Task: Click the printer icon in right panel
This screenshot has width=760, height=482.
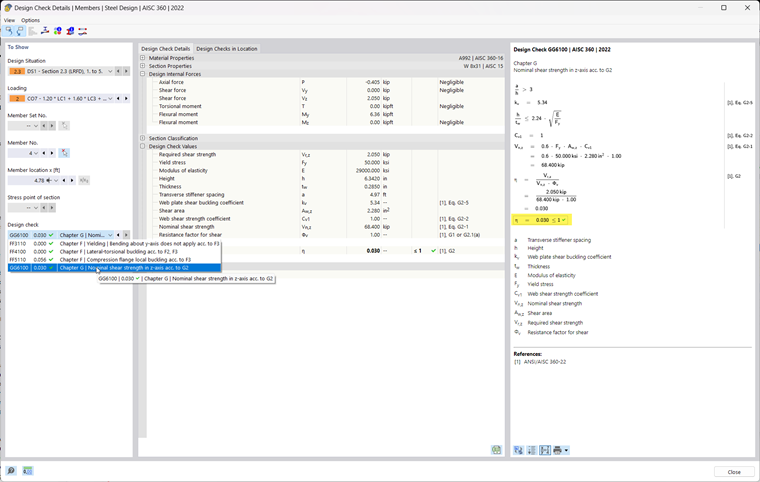Action: (557, 450)
